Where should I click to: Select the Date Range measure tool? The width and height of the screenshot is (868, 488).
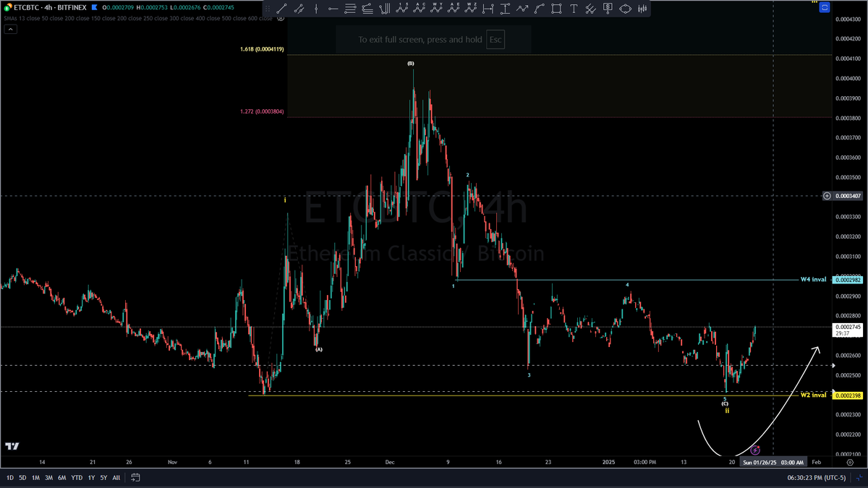[488, 9]
